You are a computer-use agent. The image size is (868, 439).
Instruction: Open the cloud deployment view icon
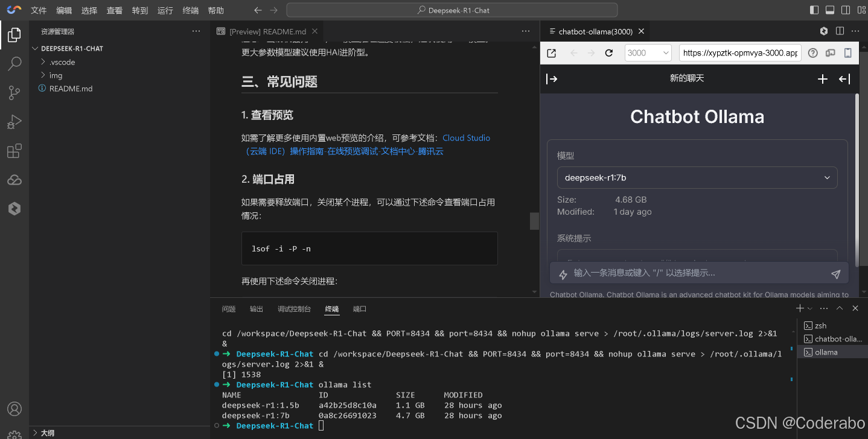tap(14, 180)
